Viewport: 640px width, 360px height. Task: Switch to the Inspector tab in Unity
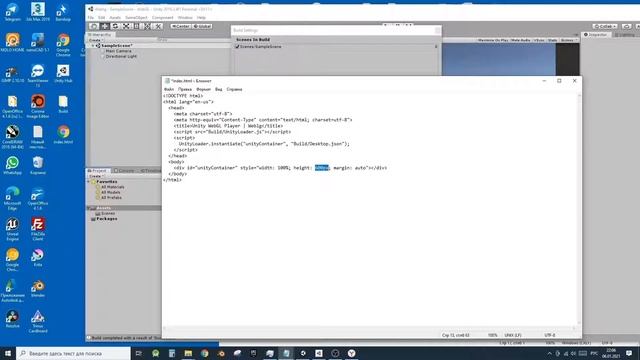click(596, 35)
